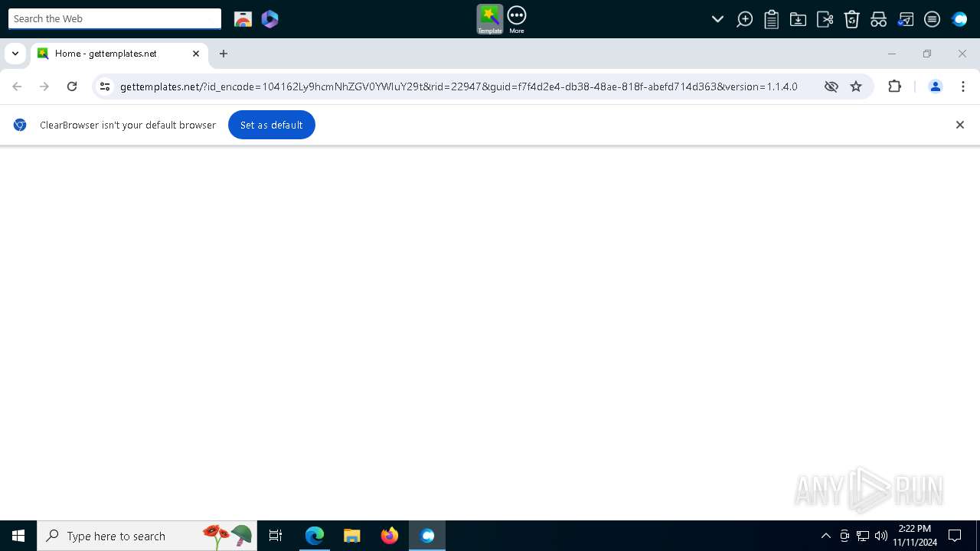The image size is (980, 551).
Task: Click the window with paper plane icon
Action: pyautogui.click(x=905, y=19)
